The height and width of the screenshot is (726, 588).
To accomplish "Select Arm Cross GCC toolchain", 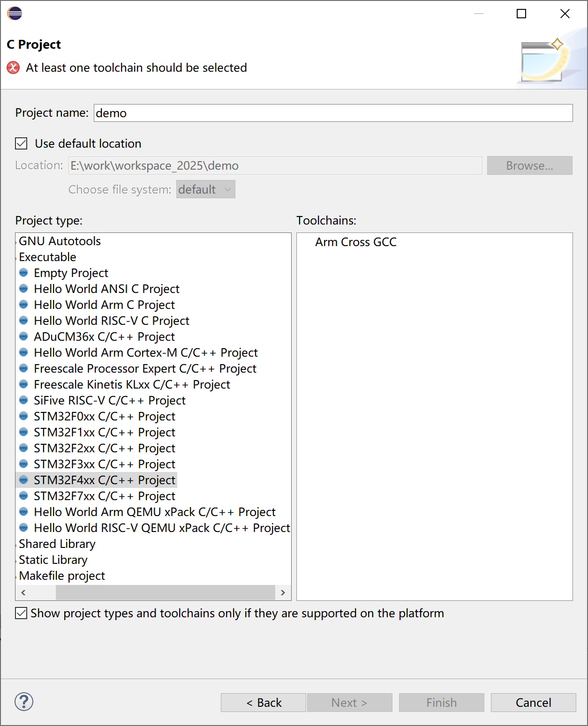I will (x=355, y=242).
